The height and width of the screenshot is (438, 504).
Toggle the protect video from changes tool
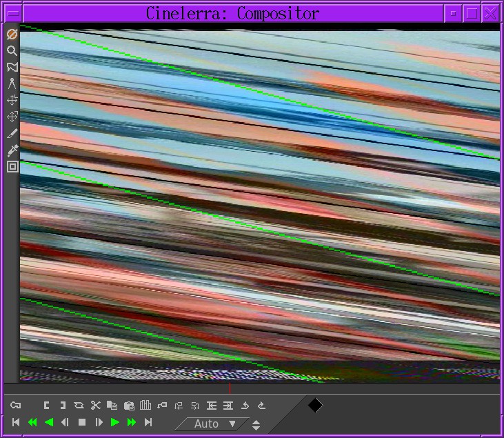click(12, 34)
